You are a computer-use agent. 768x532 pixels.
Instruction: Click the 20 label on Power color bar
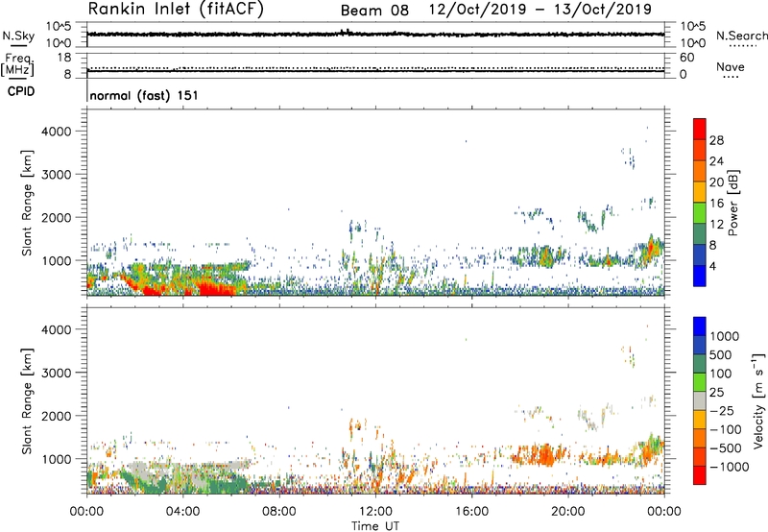[x=716, y=182]
